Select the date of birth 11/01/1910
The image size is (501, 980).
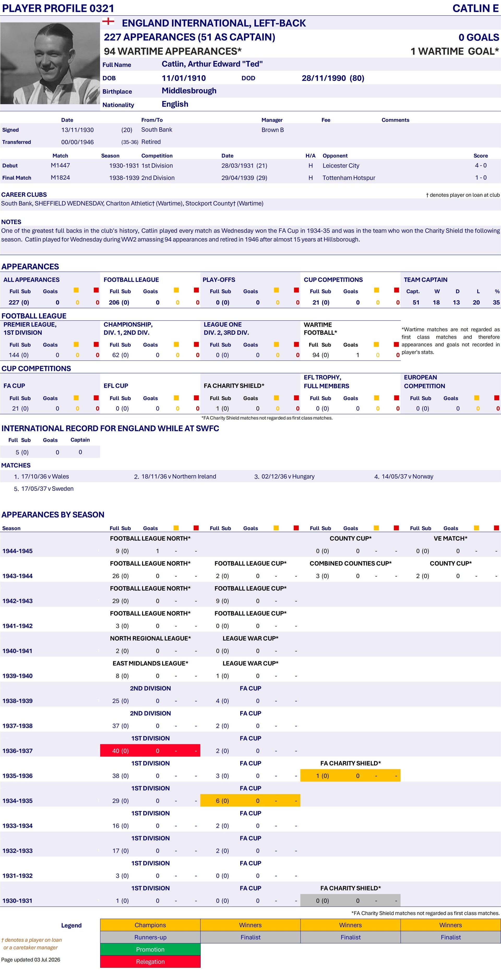click(x=184, y=78)
